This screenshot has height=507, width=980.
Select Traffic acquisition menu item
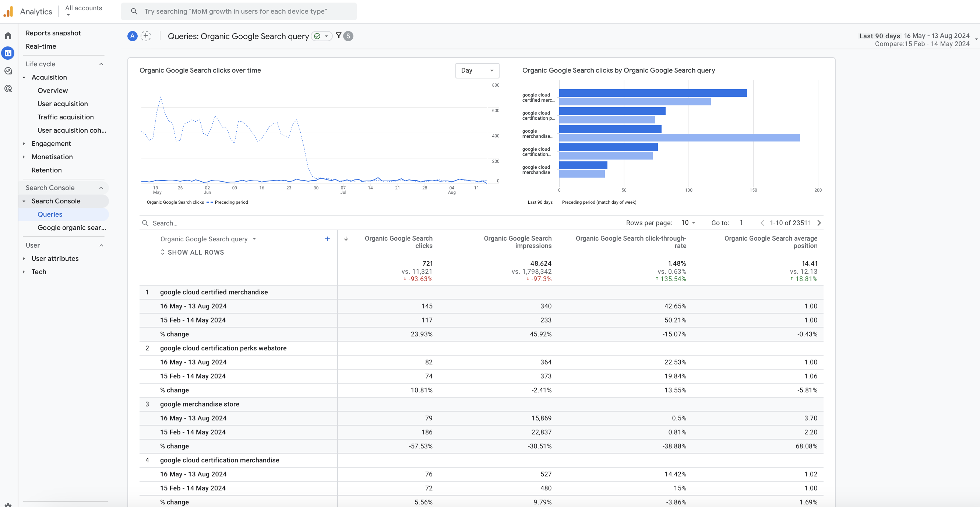click(x=65, y=116)
